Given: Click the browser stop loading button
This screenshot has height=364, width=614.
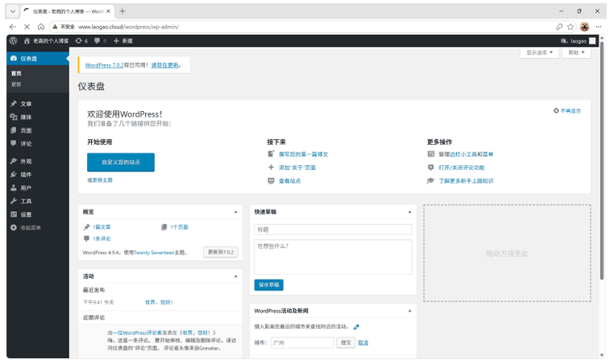Looking at the screenshot, I should (27, 27).
